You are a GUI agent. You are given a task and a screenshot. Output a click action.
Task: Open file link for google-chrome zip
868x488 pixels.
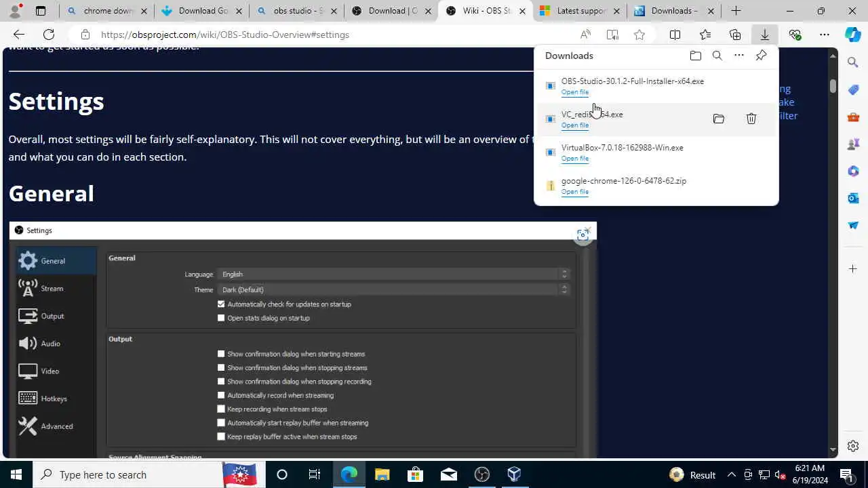coord(574,192)
